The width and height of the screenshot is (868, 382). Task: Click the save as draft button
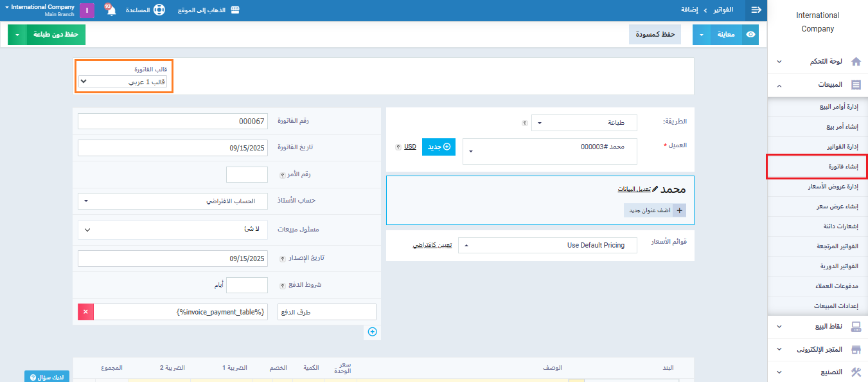pos(655,35)
